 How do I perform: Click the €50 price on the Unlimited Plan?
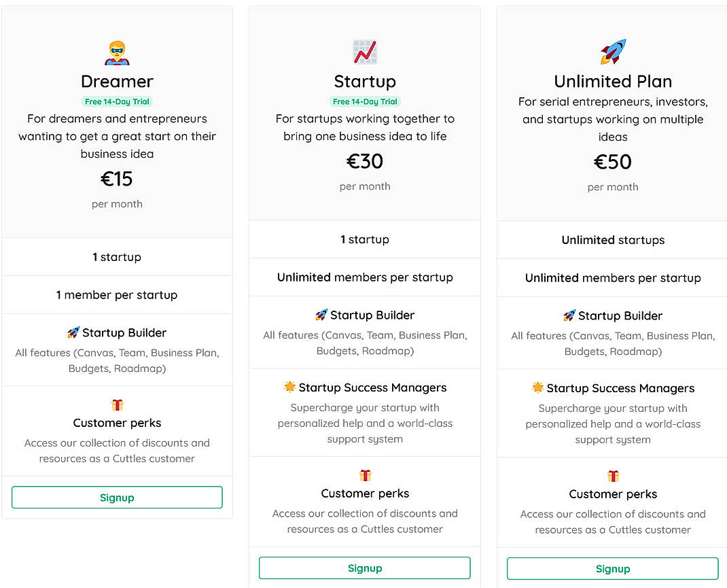612,161
